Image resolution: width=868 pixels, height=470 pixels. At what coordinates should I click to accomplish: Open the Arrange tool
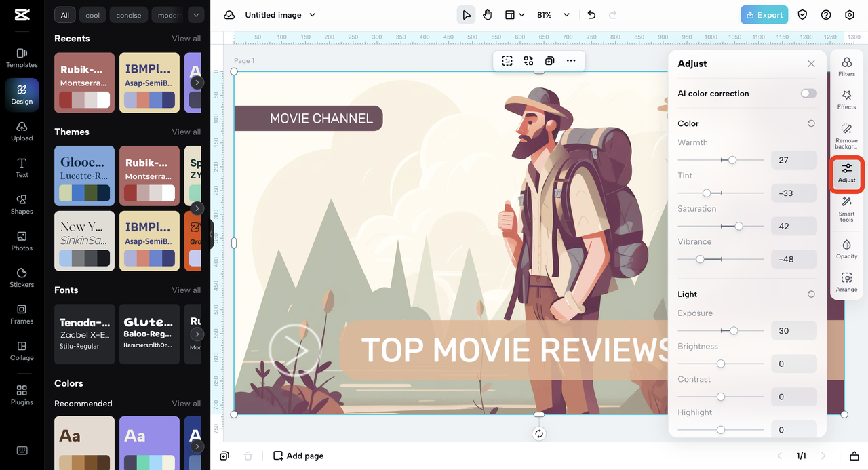[846, 282]
